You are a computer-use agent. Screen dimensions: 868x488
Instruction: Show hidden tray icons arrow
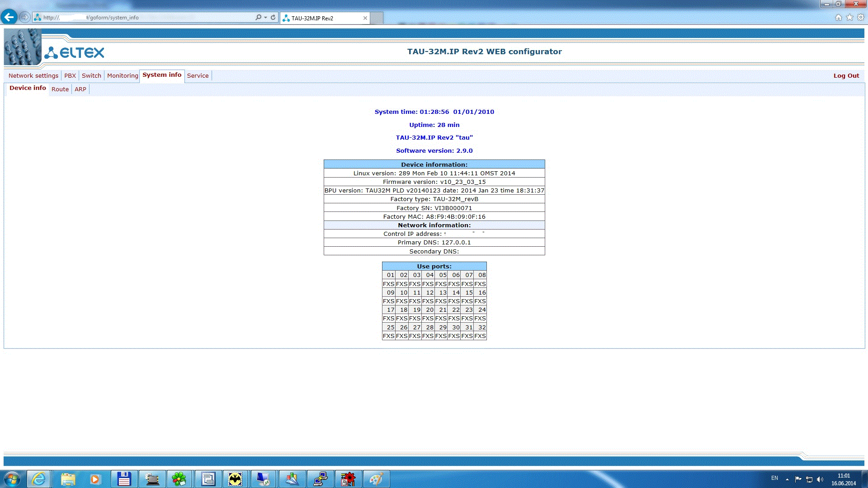pos(787,479)
